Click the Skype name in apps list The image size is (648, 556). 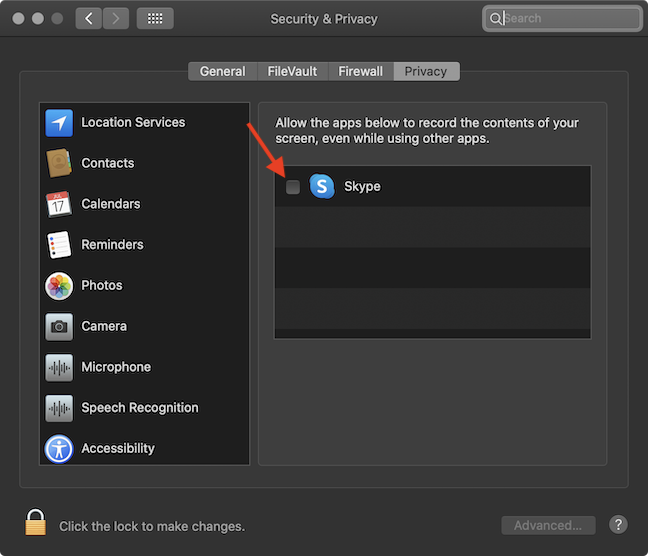[x=362, y=186]
